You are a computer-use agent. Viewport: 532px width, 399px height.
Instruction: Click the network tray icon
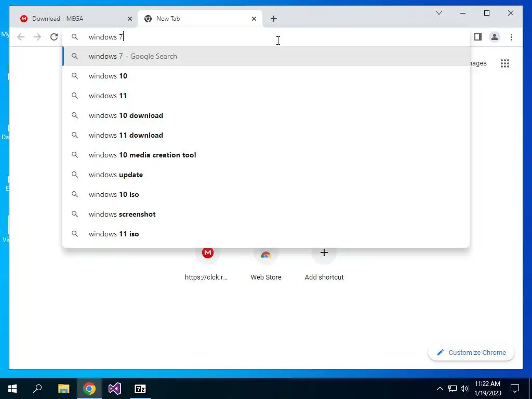point(453,389)
